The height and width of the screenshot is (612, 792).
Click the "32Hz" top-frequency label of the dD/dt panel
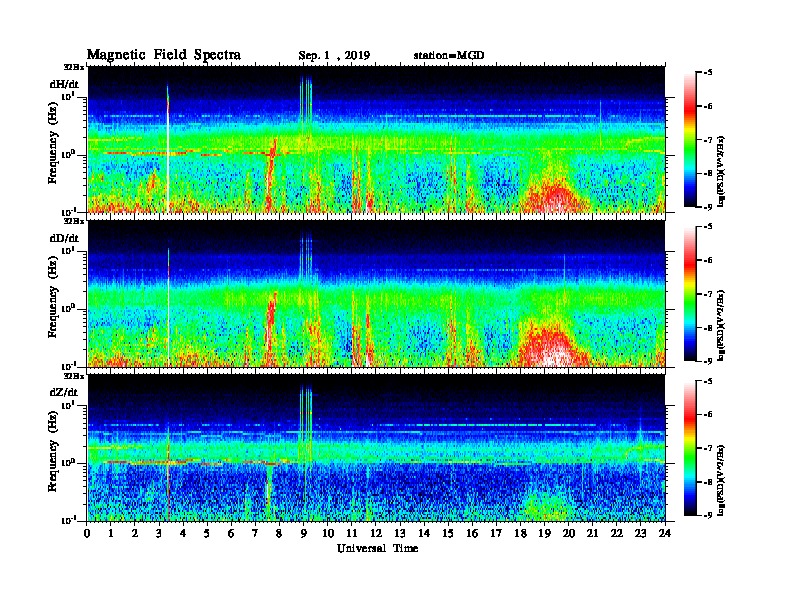click(73, 221)
